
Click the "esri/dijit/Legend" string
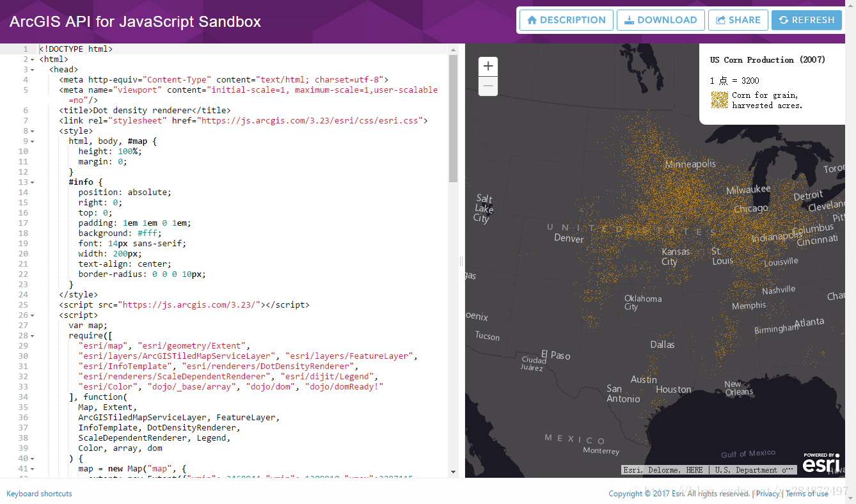(x=335, y=377)
